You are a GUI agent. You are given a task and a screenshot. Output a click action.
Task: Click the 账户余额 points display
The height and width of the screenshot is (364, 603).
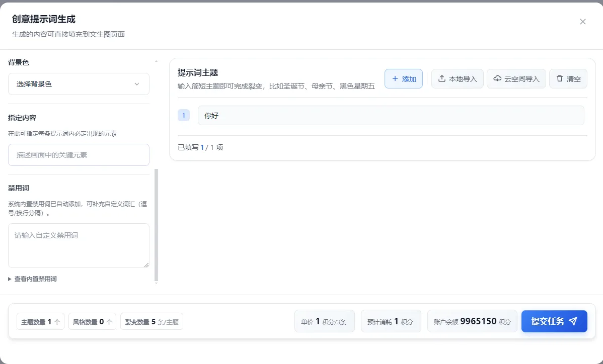(x=472, y=321)
